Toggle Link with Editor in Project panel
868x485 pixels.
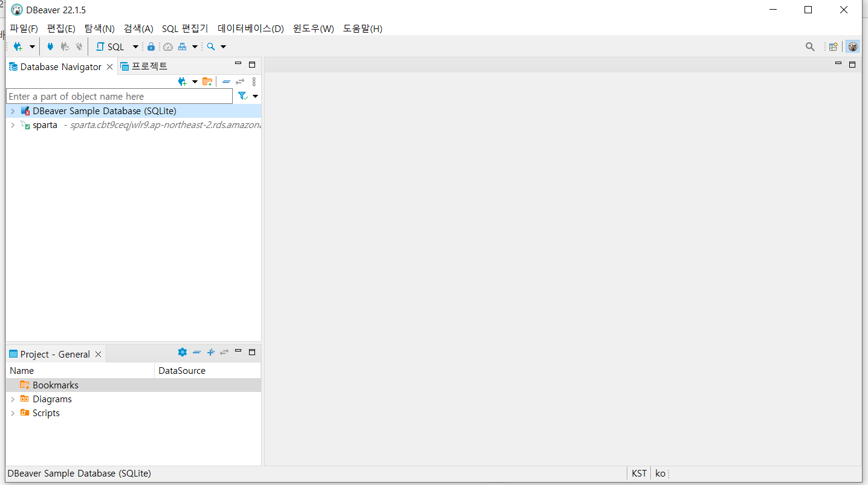pyautogui.click(x=224, y=352)
